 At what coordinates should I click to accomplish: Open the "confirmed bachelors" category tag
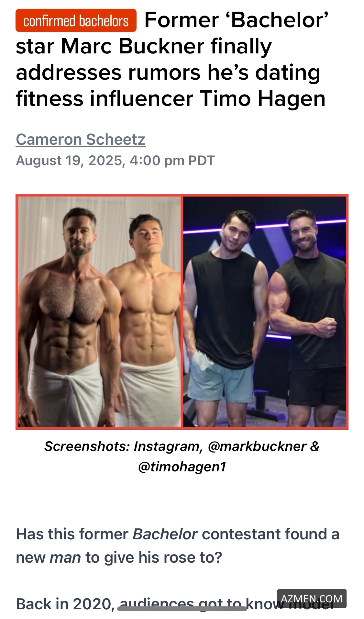(x=76, y=21)
